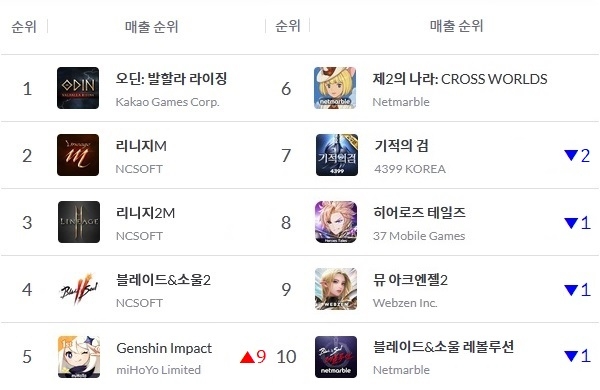Open the 제2의 나라: CROSS WORLDS title
Image resolution: width=600 pixels, height=390 pixels.
click(460, 79)
